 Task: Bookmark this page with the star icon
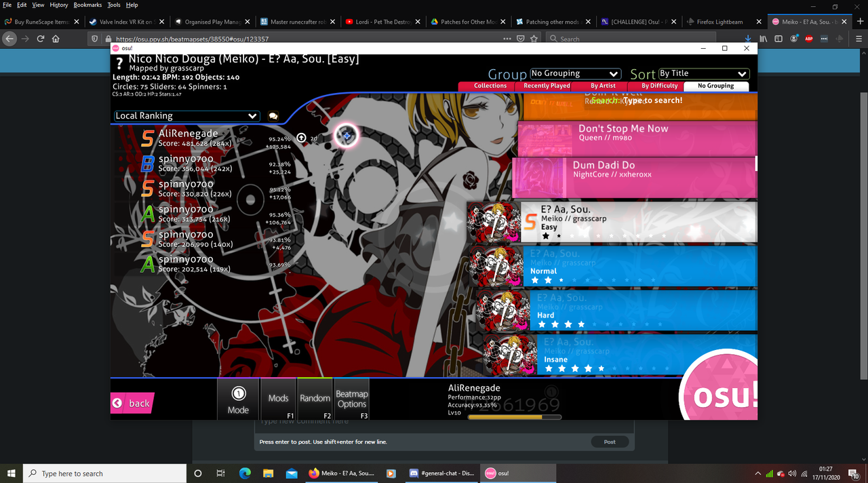pos(534,39)
